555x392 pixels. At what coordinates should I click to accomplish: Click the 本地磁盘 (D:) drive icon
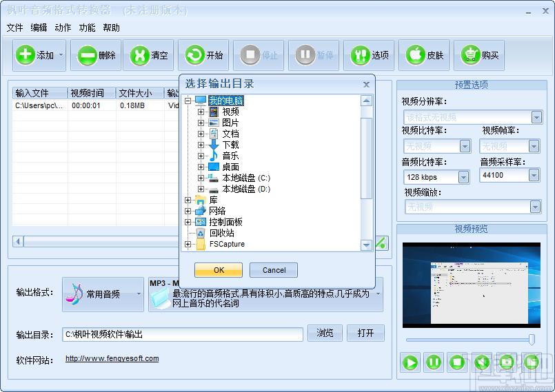214,189
